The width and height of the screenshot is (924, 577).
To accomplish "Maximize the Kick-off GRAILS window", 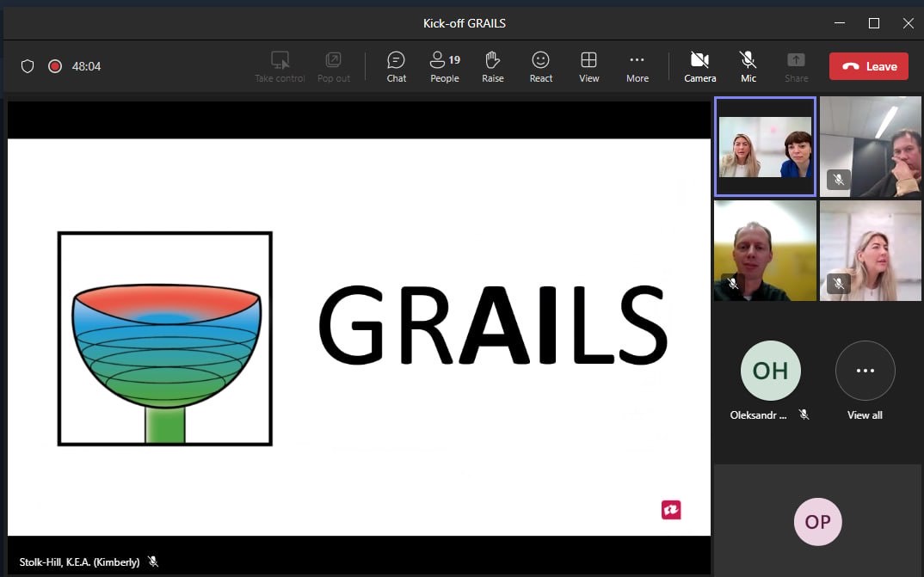I will (x=873, y=23).
